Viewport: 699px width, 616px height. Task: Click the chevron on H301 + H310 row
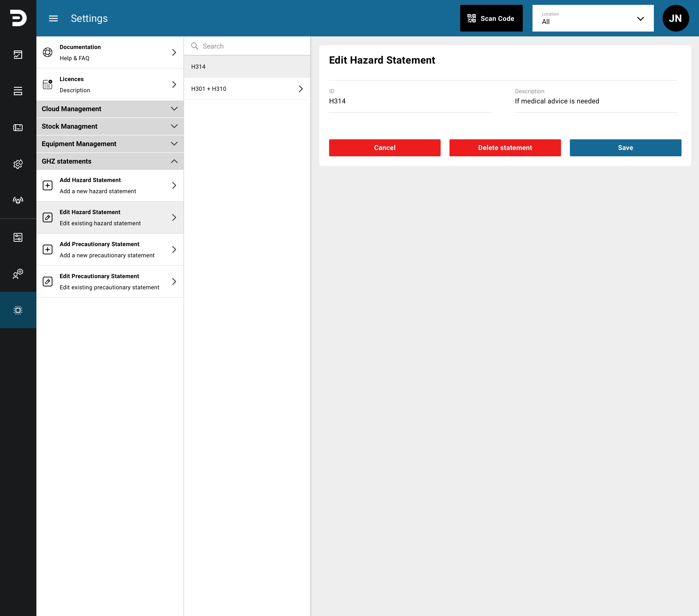(301, 89)
